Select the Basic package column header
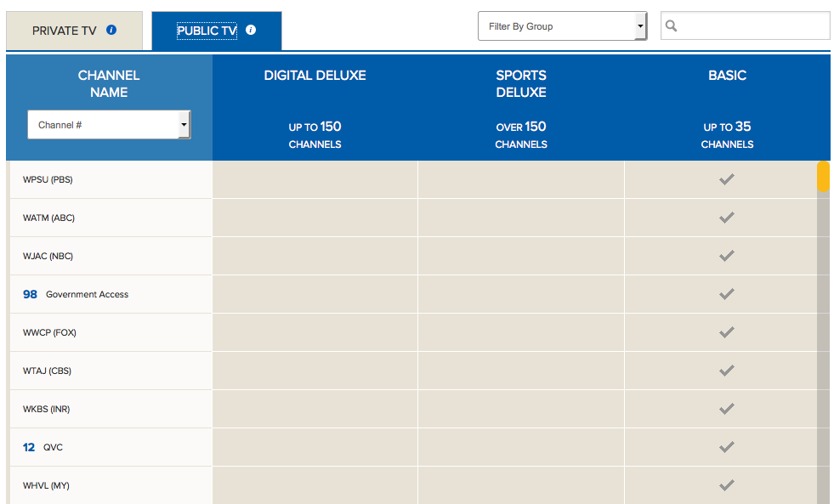Screen dimensions: 834x504 point(727,76)
